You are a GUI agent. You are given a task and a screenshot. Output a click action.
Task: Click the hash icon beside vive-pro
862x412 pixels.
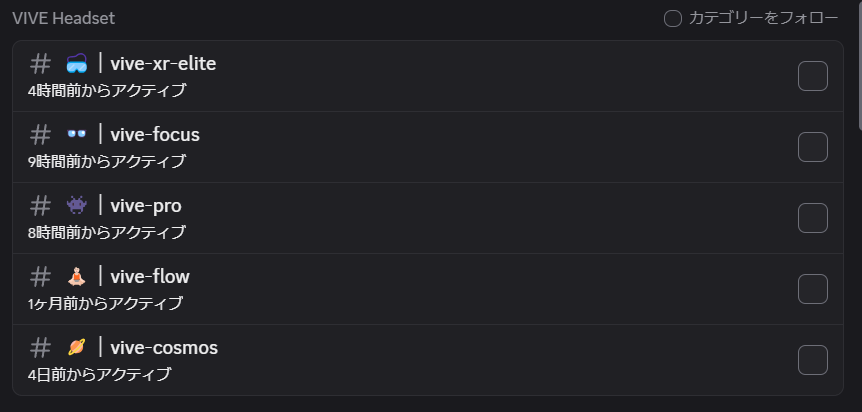pos(40,206)
